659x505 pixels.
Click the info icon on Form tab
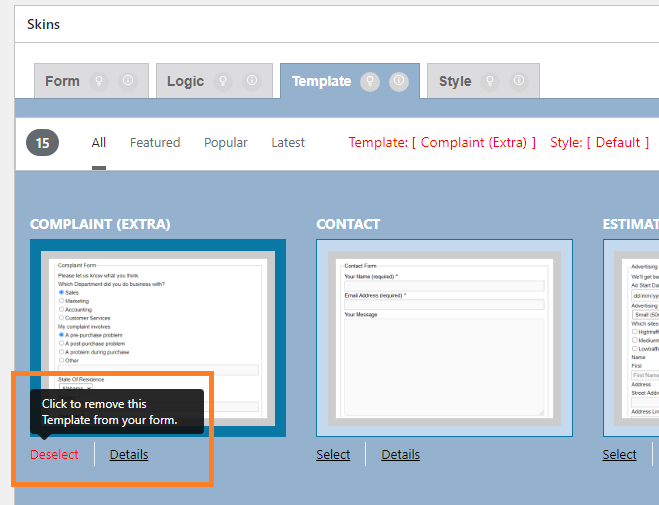[128, 81]
